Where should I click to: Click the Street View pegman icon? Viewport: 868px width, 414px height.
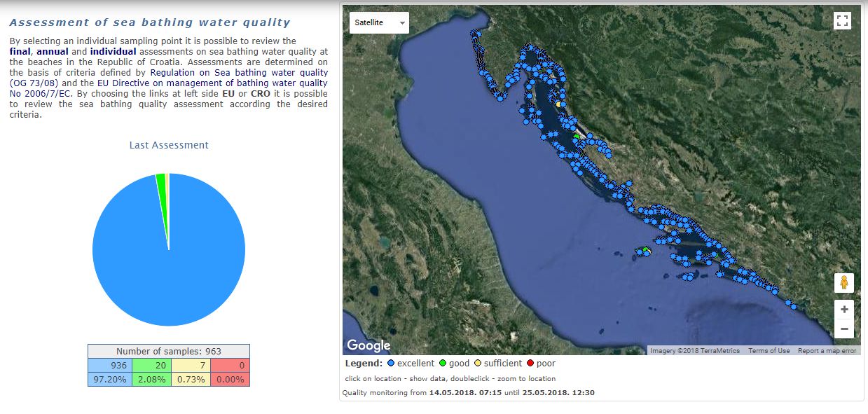click(843, 283)
